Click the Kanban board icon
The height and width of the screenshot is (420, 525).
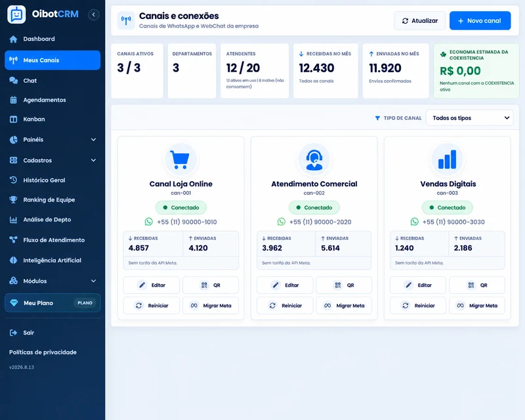click(x=13, y=119)
